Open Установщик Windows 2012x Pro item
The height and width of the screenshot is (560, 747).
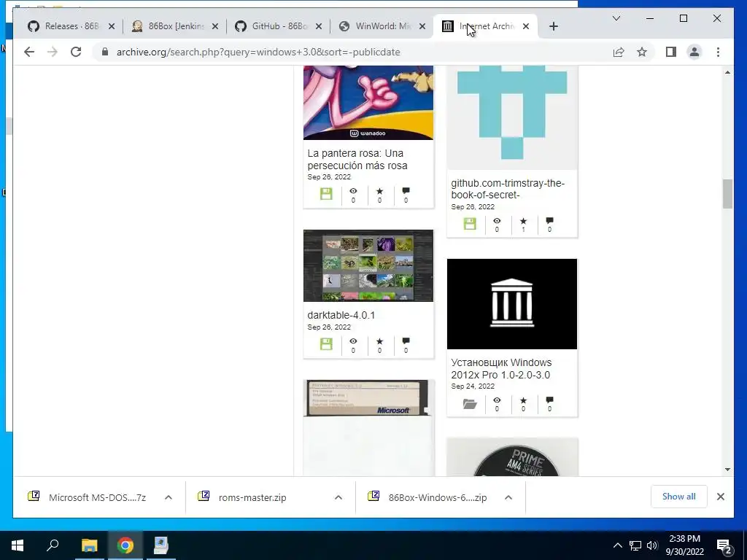pyautogui.click(x=501, y=368)
